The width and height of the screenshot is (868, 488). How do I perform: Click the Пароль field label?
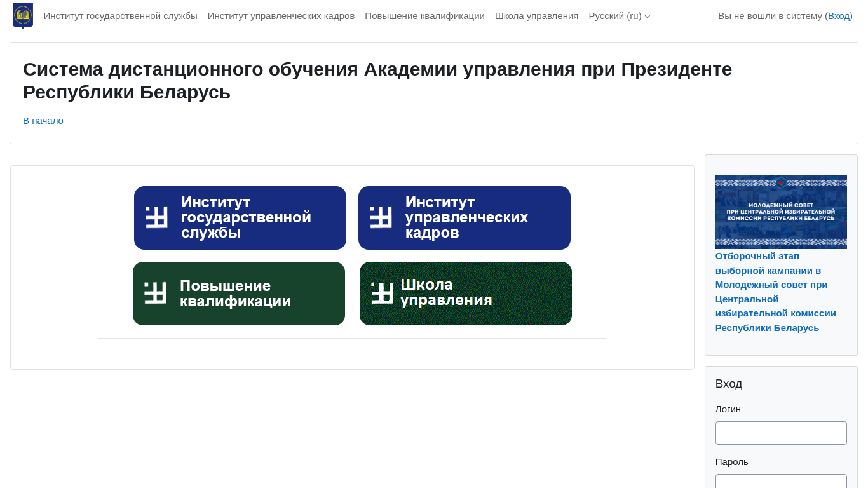[732, 462]
